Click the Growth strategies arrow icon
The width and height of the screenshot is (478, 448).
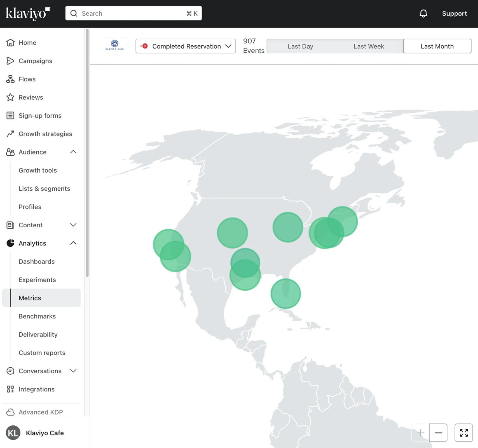(10, 134)
